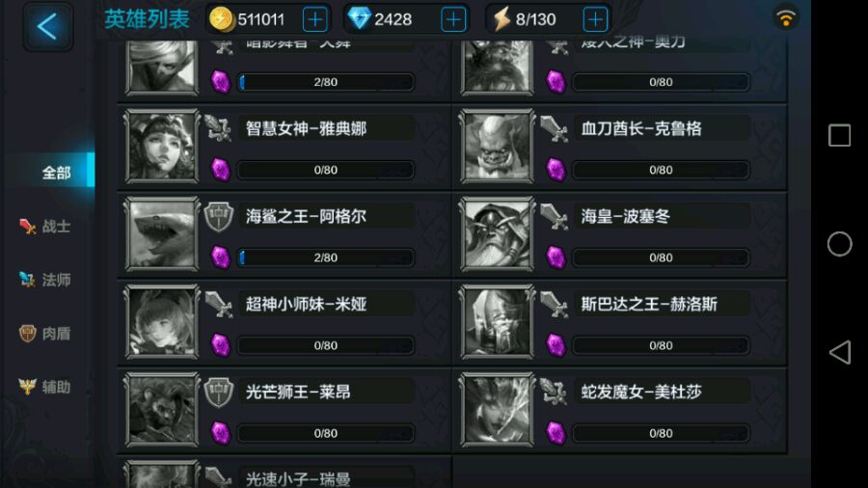Filter heroes by 辅助 support class

(x=45, y=387)
